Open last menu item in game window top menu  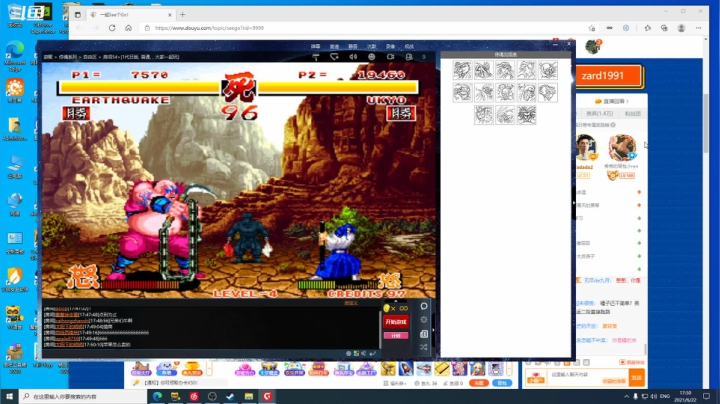coord(409,46)
